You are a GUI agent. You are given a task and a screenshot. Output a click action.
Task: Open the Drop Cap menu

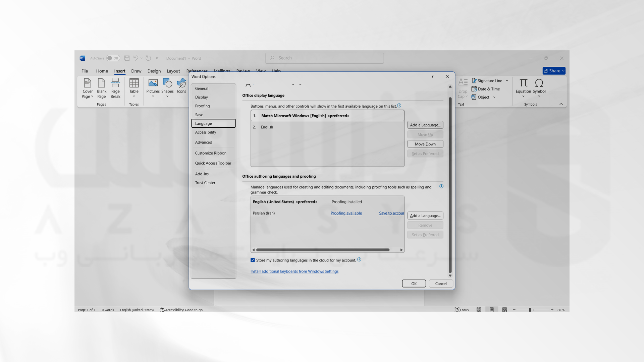pos(463,88)
